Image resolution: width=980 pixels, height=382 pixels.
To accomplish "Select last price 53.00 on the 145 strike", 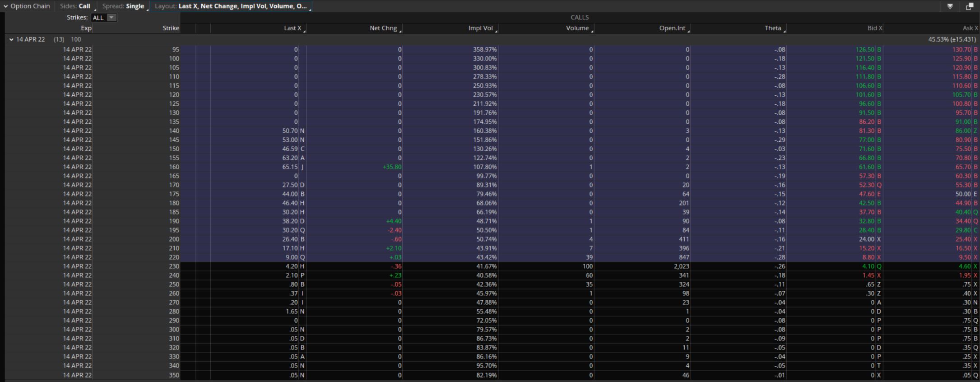I will tap(290, 140).
